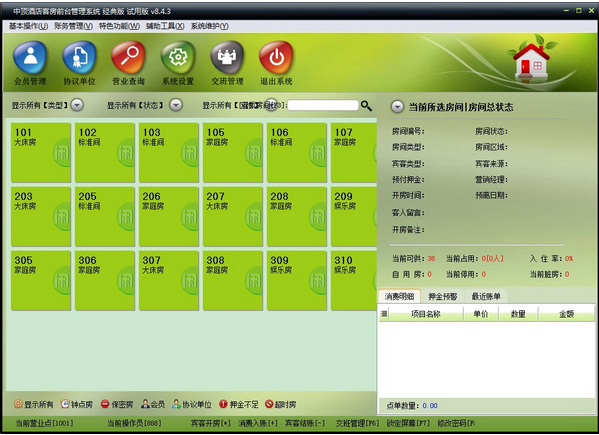Click the room number search field
599x435 pixels.
[323, 105]
